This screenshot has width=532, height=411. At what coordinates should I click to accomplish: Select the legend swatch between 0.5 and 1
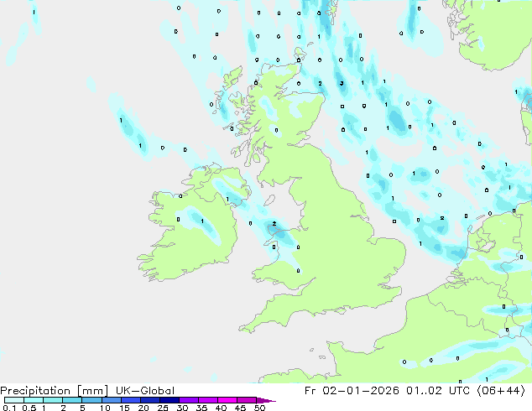[x=34, y=400]
